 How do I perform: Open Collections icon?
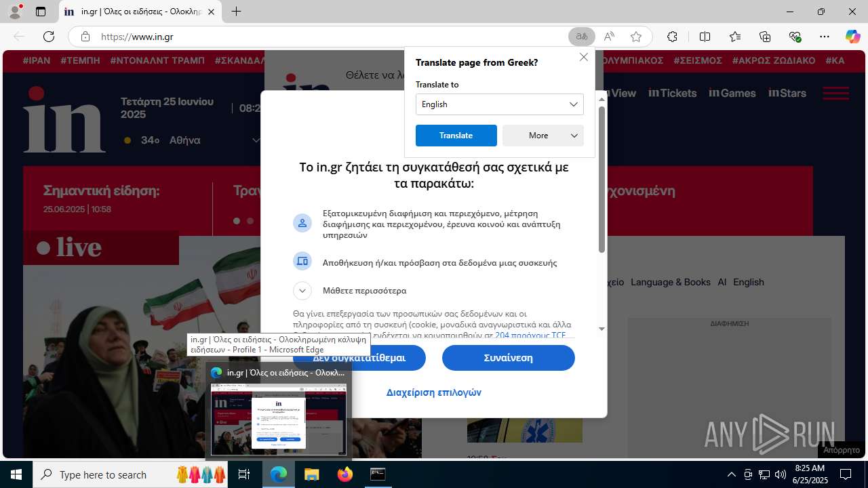coord(765,37)
